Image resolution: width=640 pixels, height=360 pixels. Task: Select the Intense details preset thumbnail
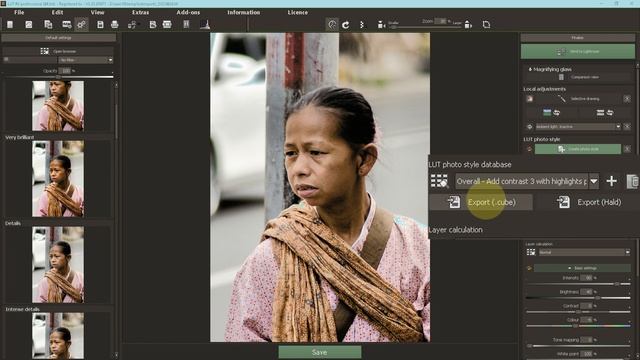click(58, 336)
